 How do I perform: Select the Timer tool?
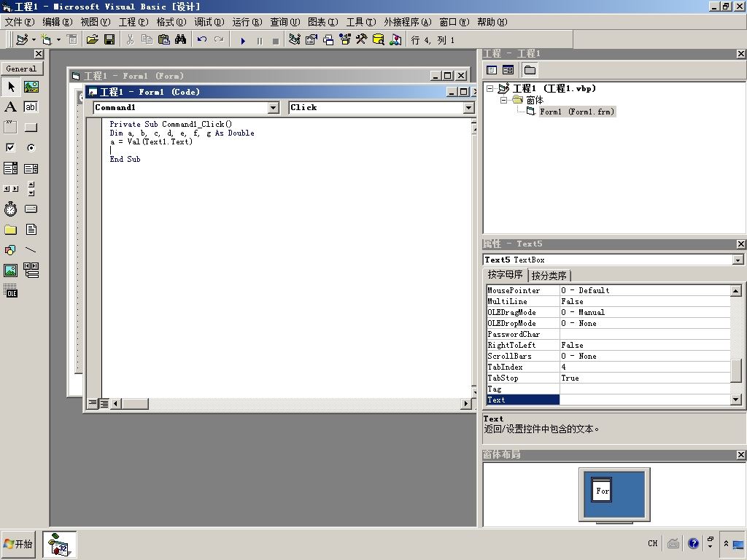click(x=10, y=209)
